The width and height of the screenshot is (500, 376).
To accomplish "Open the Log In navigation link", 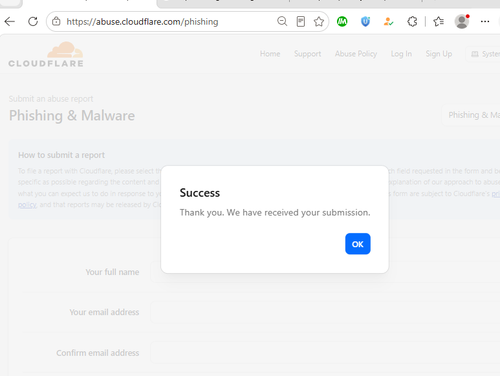I will pos(401,54).
